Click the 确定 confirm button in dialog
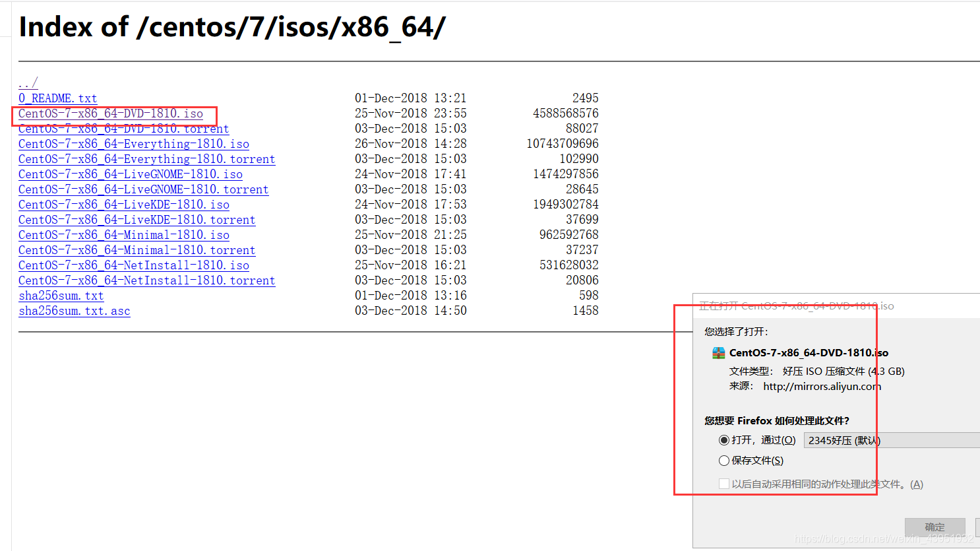Image resolution: width=980 pixels, height=551 pixels. pyautogui.click(x=935, y=527)
